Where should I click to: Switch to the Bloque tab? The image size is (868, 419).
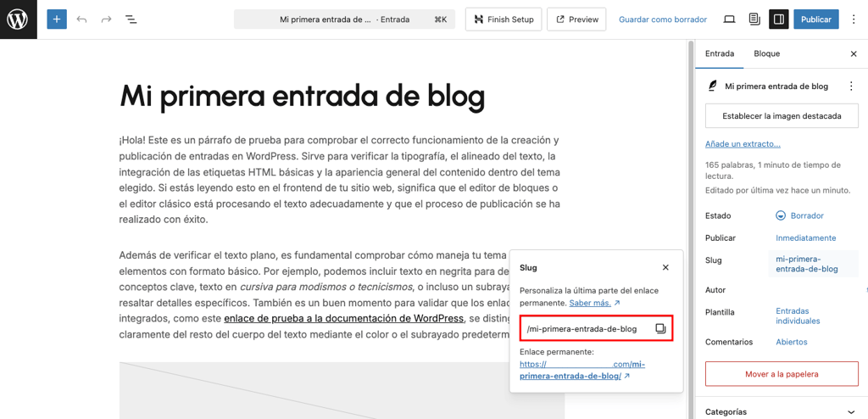[766, 53]
